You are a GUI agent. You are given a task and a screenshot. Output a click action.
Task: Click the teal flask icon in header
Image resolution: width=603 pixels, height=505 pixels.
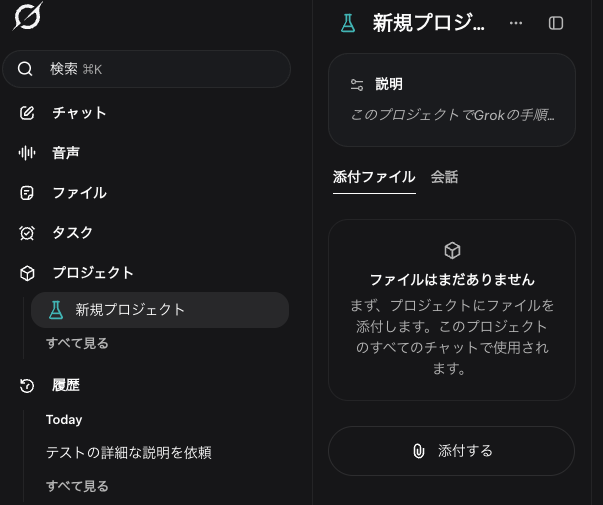point(348,23)
